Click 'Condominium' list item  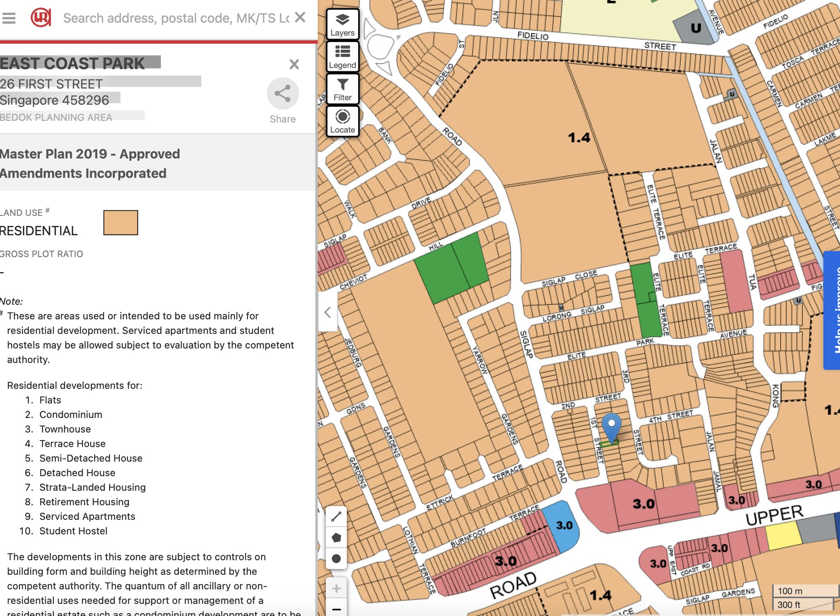[71, 414]
